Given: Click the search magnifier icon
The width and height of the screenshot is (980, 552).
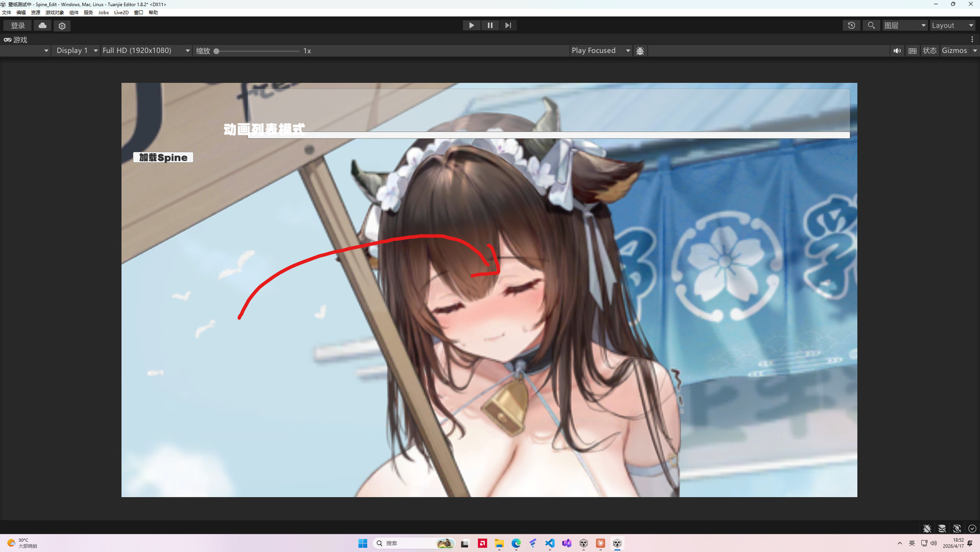Looking at the screenshot, I should coord(871,26).
